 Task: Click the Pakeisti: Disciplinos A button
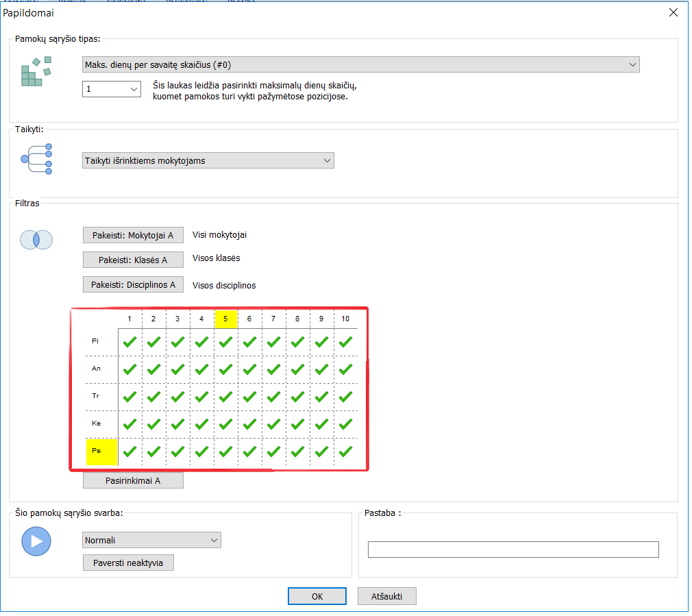[x=133, y=284]
